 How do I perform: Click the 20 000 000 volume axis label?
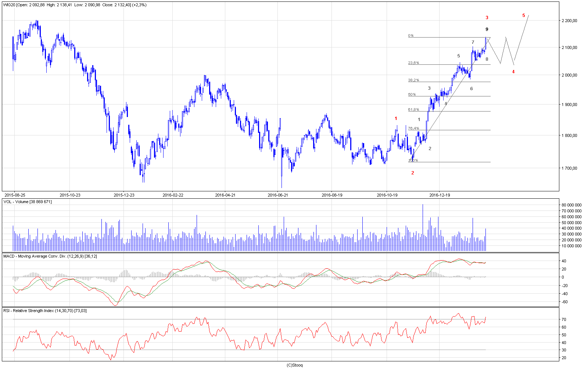[x=572, y=240]
